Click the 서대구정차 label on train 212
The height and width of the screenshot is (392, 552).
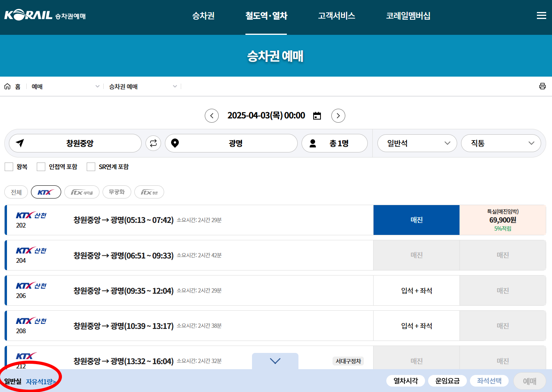tap(348, 361)
